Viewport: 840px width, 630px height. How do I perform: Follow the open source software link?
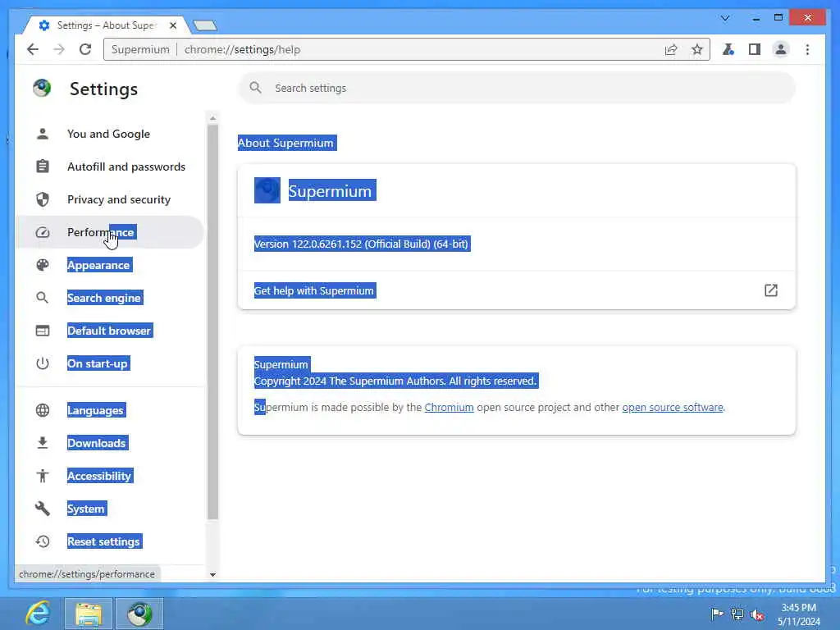(x=673, y=407)
